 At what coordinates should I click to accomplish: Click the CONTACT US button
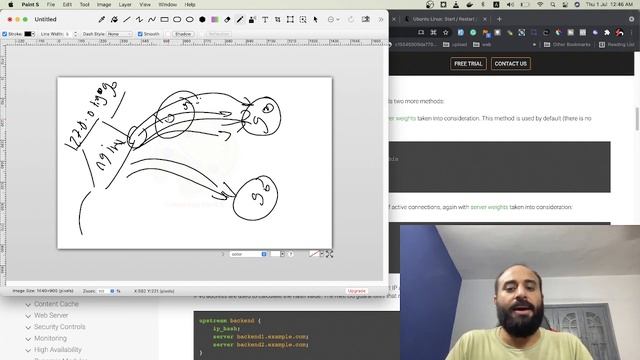[x=511, y=64]
